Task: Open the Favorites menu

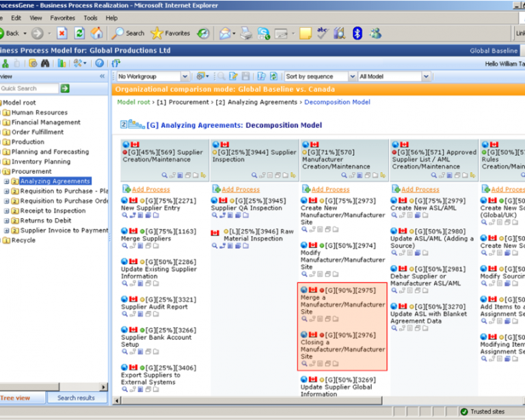Action: click(62, 18)
